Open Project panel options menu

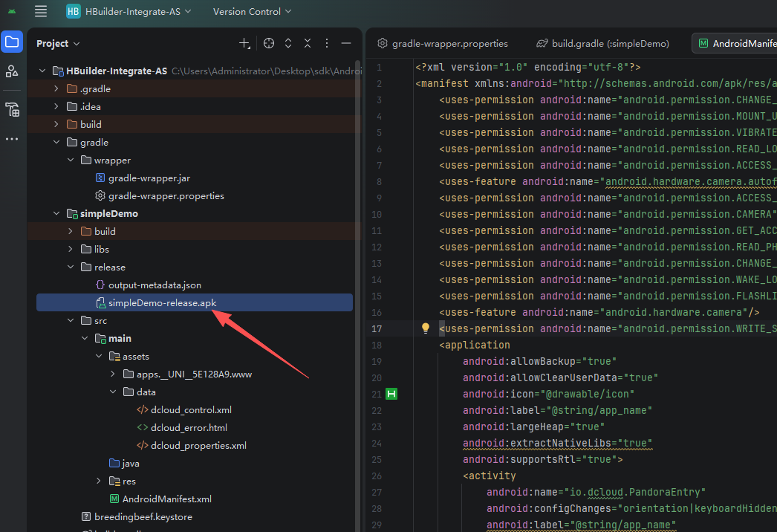[327, 44]
